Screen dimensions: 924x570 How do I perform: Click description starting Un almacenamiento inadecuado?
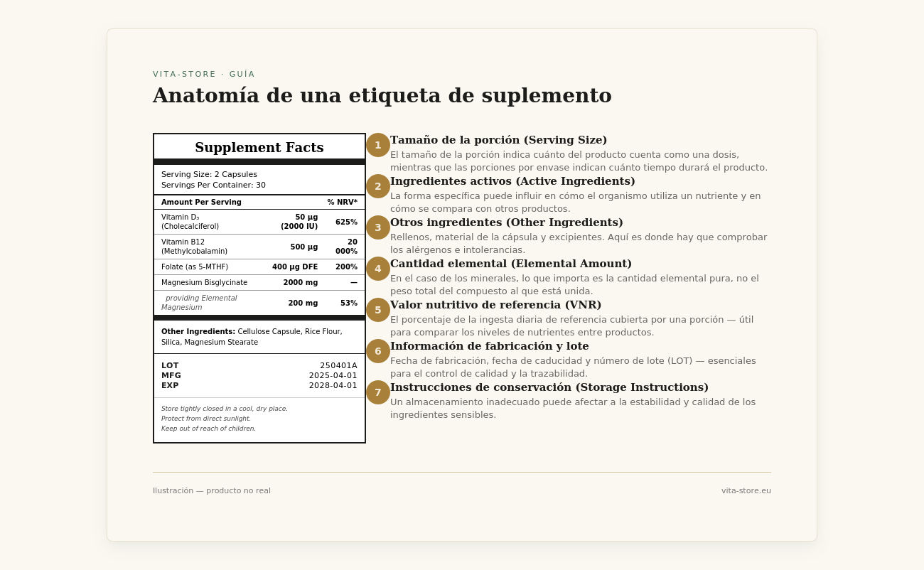573,408
